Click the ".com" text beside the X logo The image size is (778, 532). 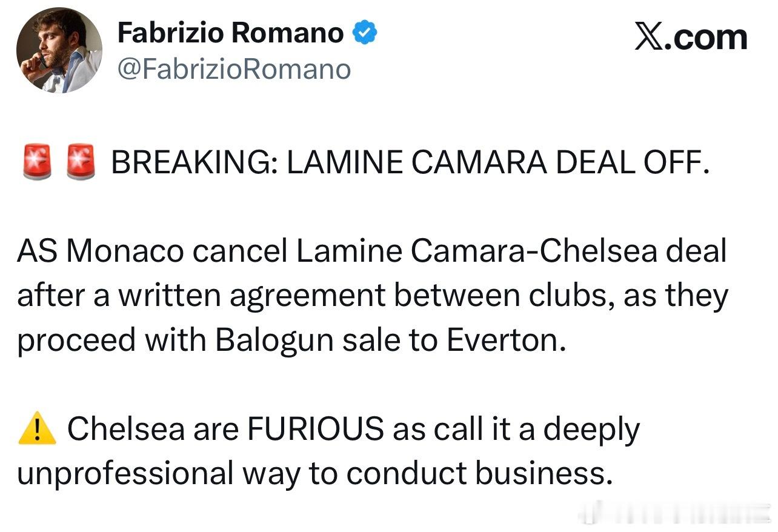click(706, 38)
